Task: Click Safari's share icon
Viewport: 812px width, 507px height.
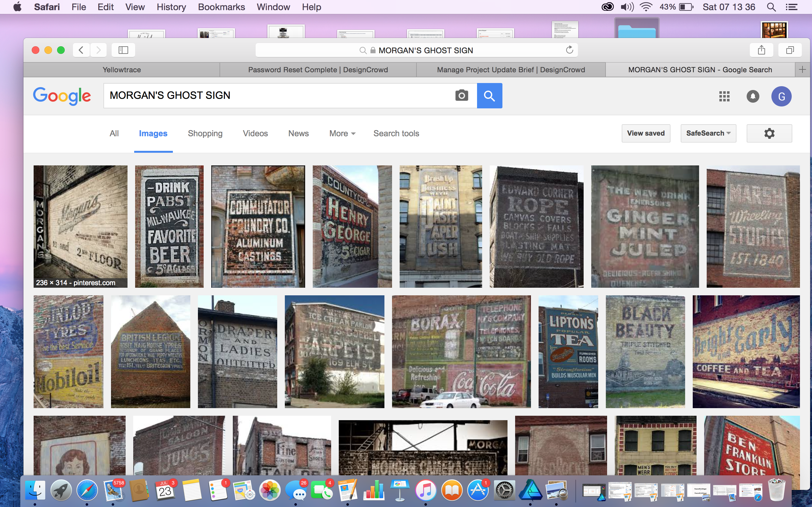Action: (761, 50)
